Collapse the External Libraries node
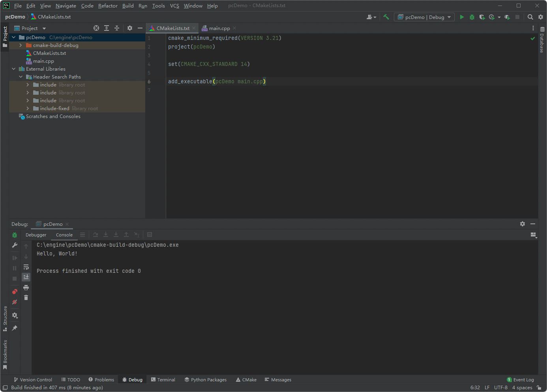Screen dimensions: 547x392 (x=14, y=69)
